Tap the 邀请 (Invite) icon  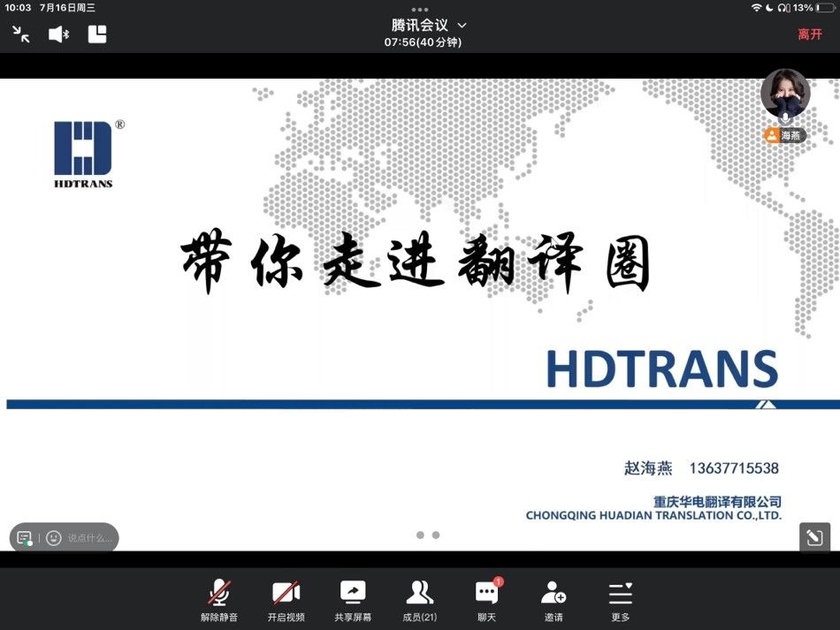554,592
